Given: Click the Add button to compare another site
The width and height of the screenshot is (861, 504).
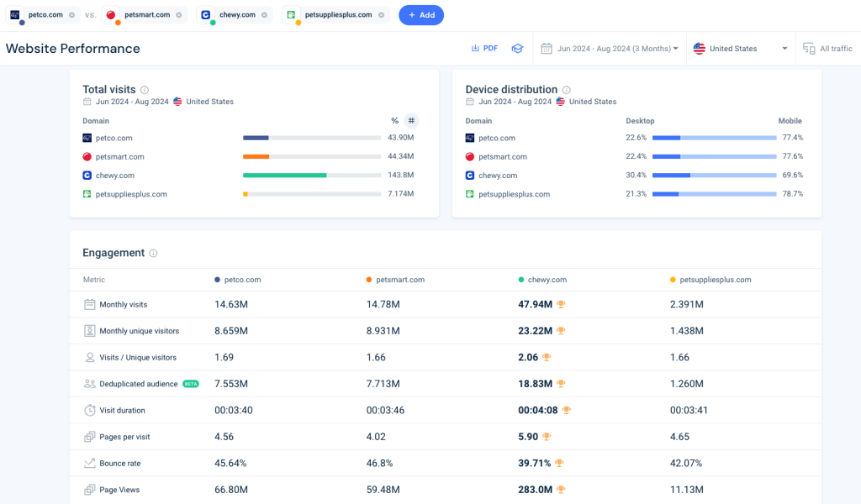Looking at the screenshot, I should click(421, 15).
